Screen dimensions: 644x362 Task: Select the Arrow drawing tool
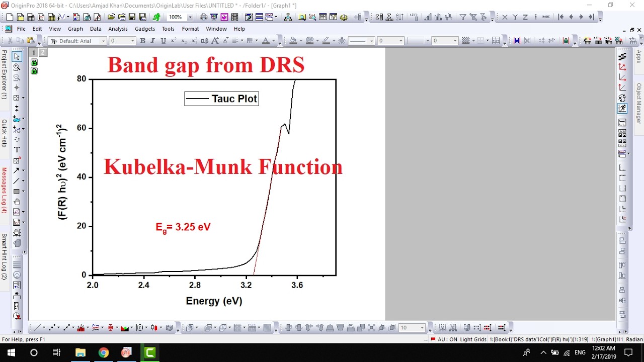[17, 170]
